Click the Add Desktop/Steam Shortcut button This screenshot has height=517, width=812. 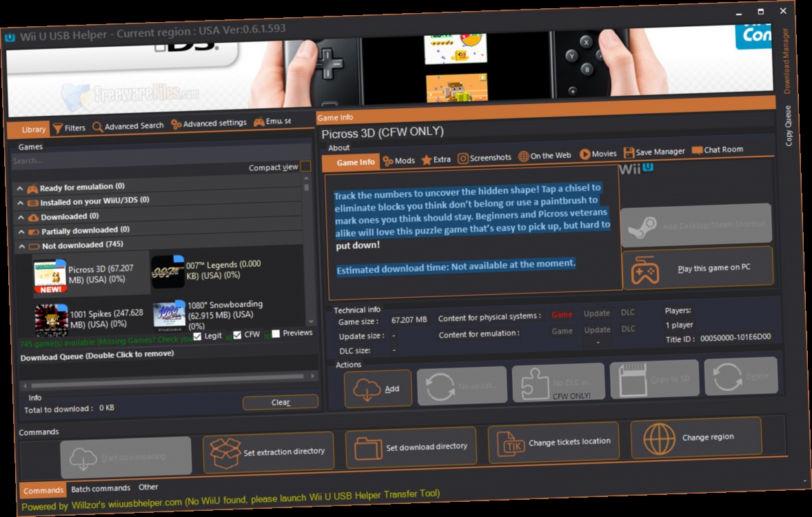696,225
